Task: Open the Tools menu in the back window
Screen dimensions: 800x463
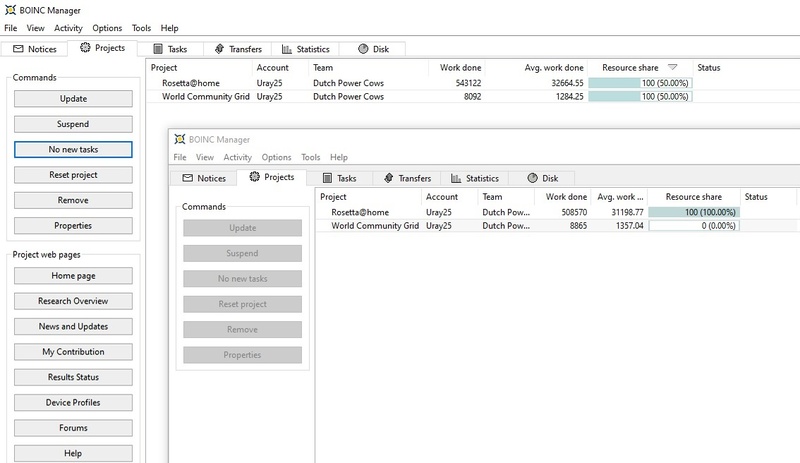Action: tap(141, 28)
